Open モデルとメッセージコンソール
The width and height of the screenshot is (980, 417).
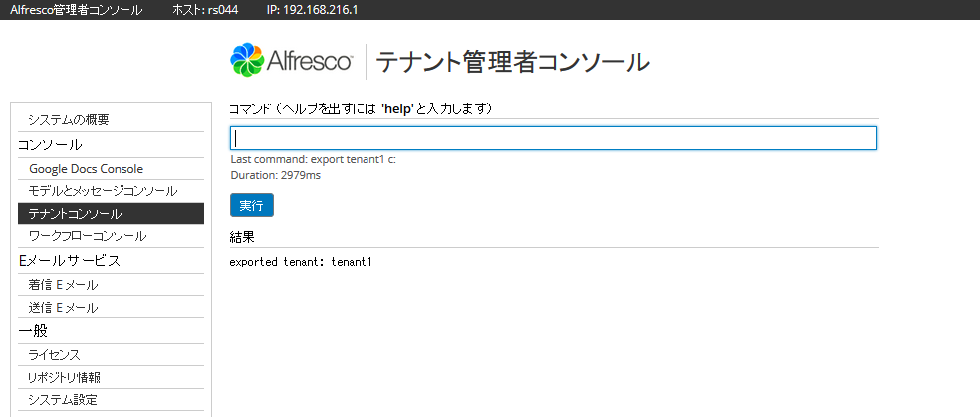(104, 191)
